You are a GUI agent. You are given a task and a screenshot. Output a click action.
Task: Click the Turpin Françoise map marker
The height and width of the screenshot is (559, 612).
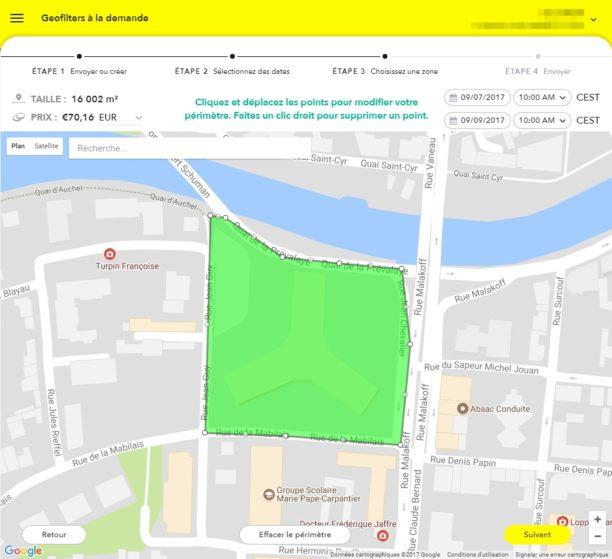(110, 254)
